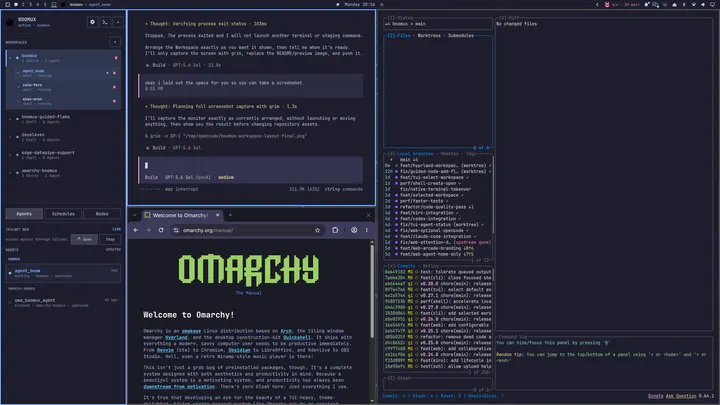Open the Tailnet web Open button

(84, 239)
